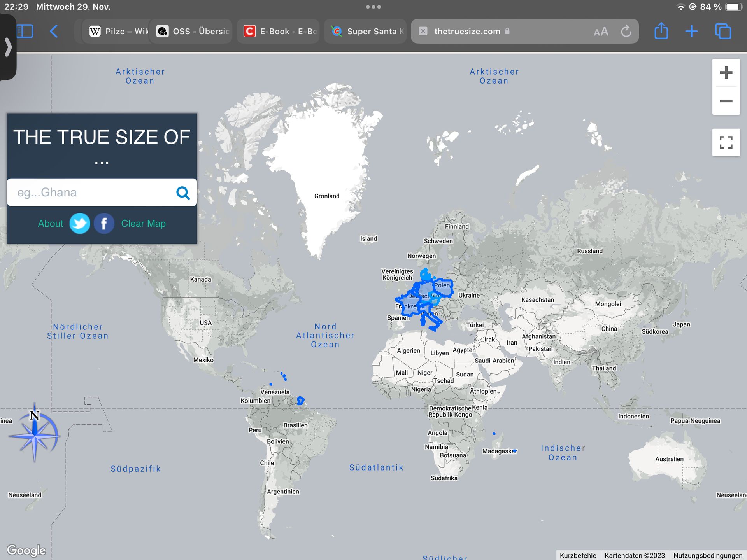Toggle the Safari sidebar icon

25,31
